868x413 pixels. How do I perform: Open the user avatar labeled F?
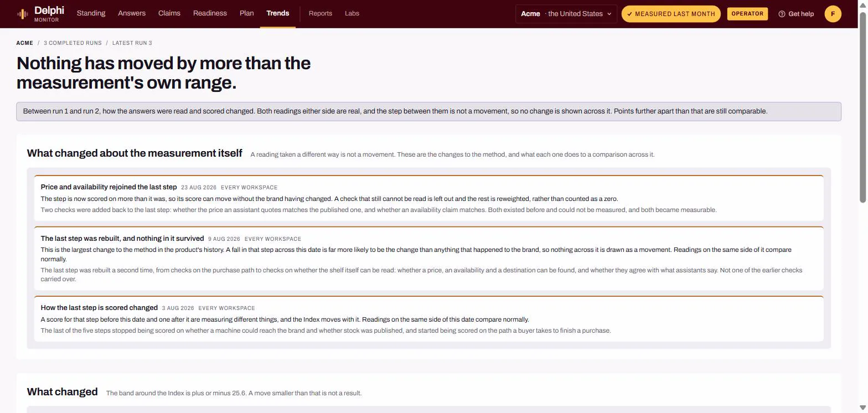coord(833,14)
